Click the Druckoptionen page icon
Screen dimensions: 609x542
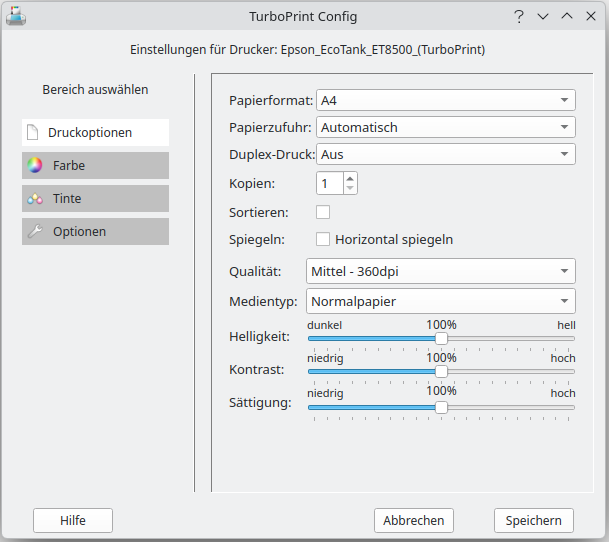pyautogui.click(x=33, y=132)
